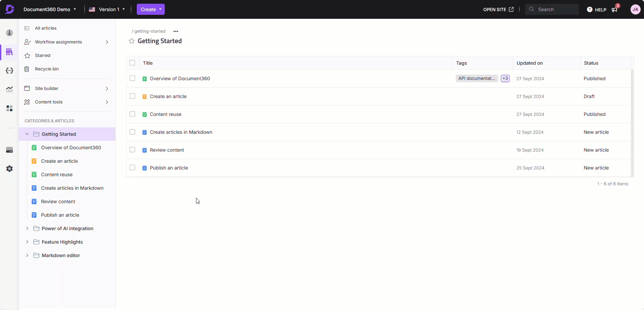Check the Content reuse row checkbox
The width and height of the screenshot is (644, 310).
pos(132,114)
